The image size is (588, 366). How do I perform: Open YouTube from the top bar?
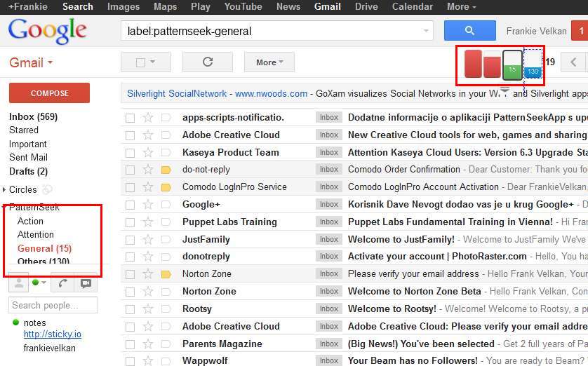pos(243,7)
